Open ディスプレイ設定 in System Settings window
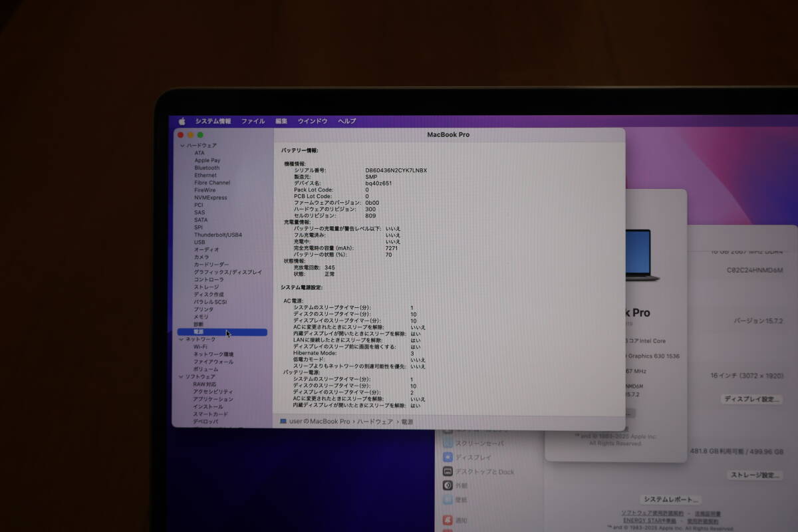This screenshot has width=798, height=532. 751,399
